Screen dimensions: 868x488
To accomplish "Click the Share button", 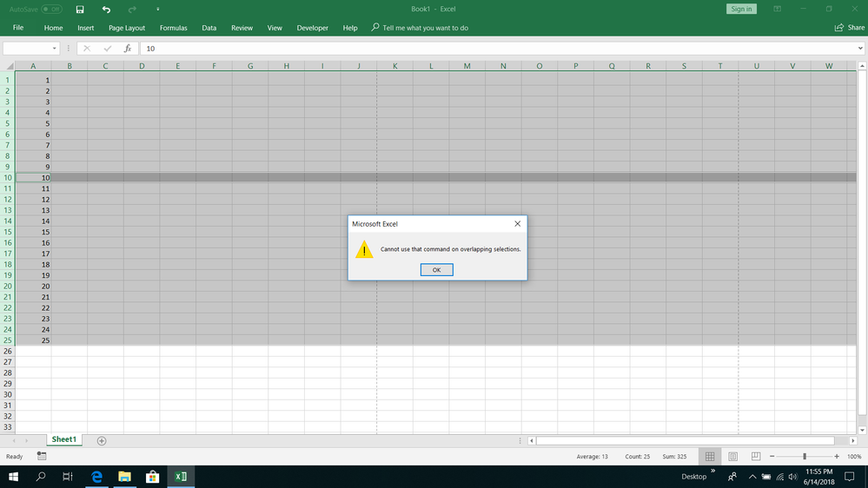I will (x=850, y=28).
